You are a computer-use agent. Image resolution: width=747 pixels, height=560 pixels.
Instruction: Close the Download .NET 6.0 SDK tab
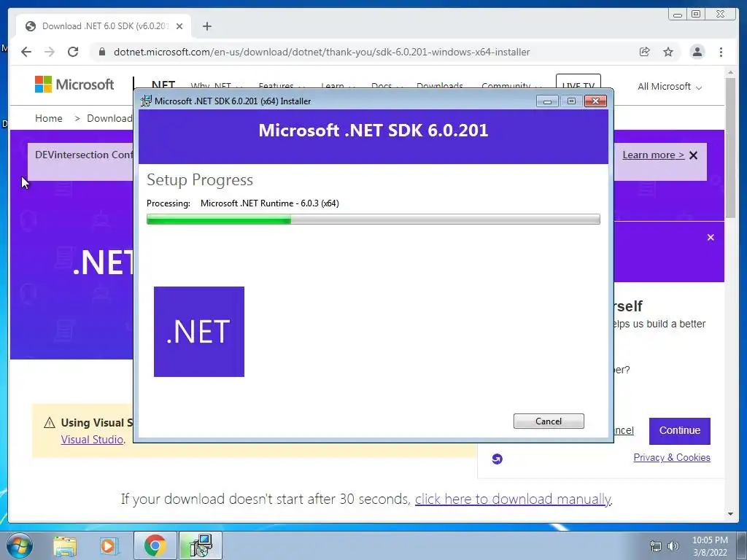coord(179,26)
